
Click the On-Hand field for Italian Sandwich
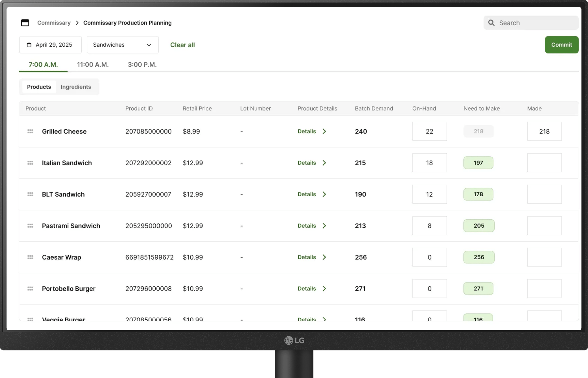[429, 163]
